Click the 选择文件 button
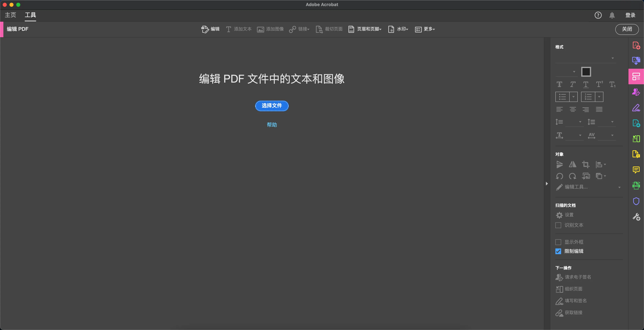The width and height of the screenshot is (644, 330). coord(272,106)
